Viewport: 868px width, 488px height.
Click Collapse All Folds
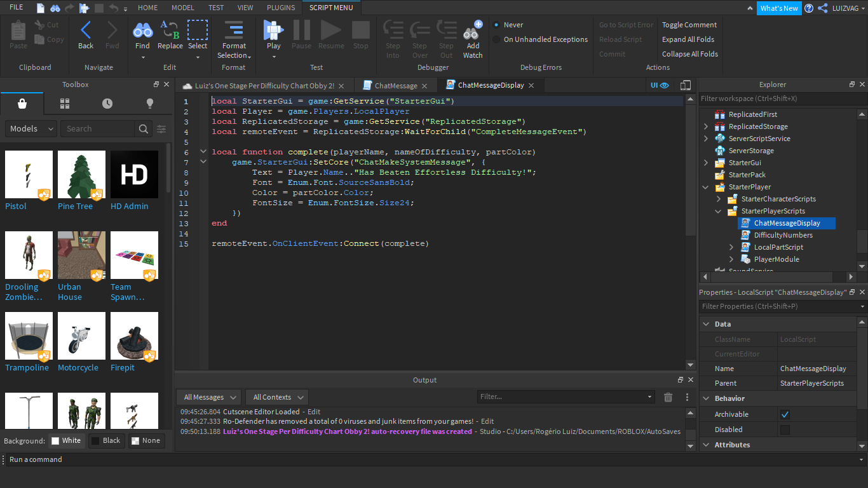[x=690, y=54]
